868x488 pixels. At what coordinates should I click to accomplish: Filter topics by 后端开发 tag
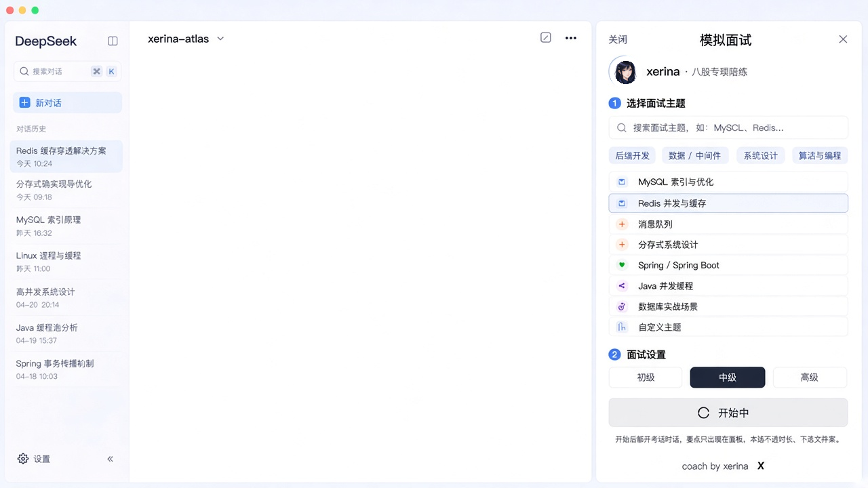632,155
